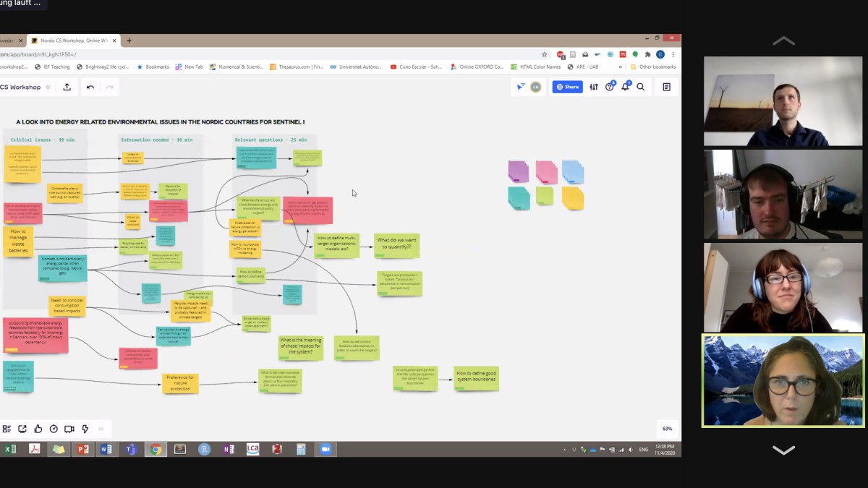The width and height of the screenshot is (868, 488).
Task: Bookmark this page with the address bar star
Action: tap(545, 54)
